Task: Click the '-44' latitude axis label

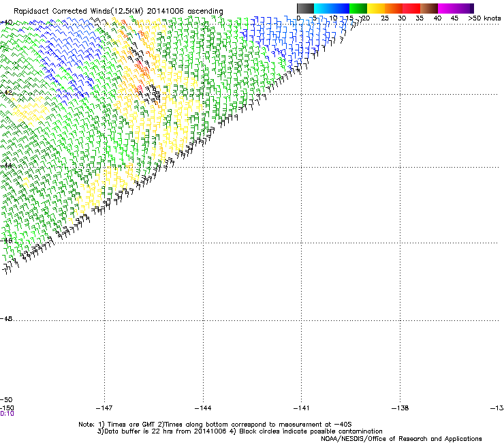Action: pos(6,166)
